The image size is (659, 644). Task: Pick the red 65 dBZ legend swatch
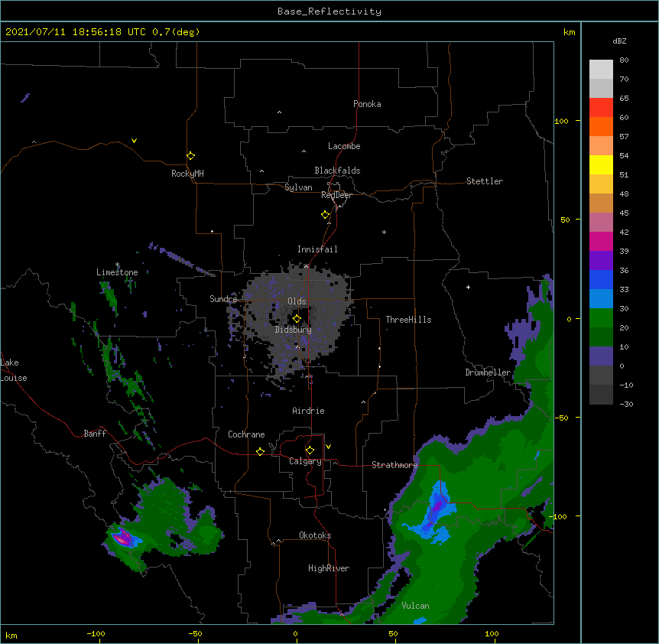[x=601, y=107]
